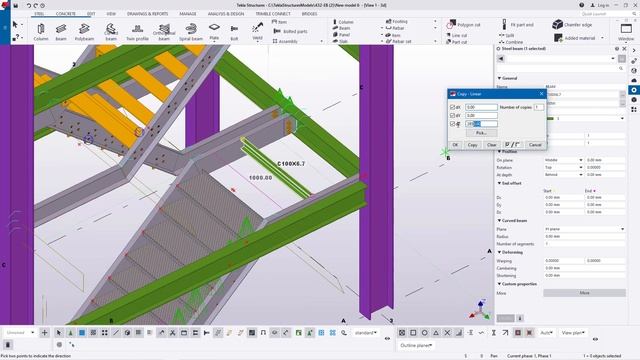Open the At depth dropdown
Image resolution: width=640 pixels, height=360 pixels.
563,175
